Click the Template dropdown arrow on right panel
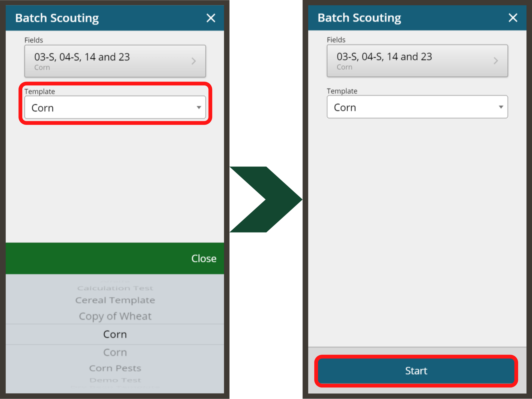The height and width of the screenshot is (399, 532). pyautogui.click(x=501, y=107)
